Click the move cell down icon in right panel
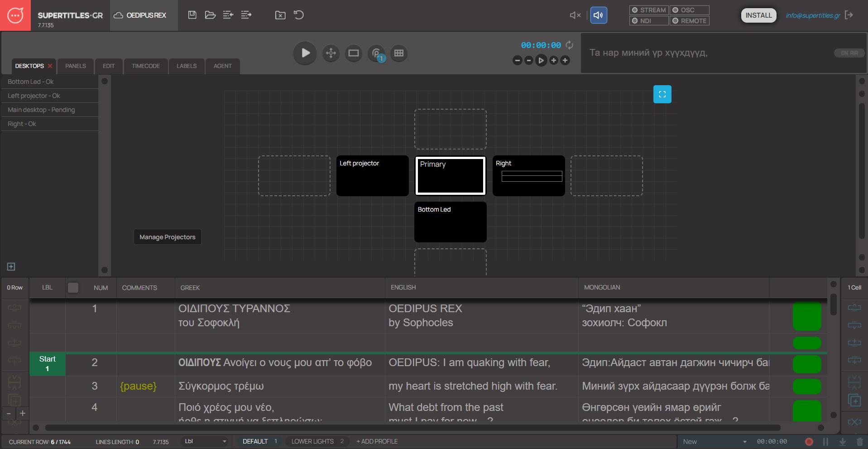Screen dimensions: 868x449 click(x=854, y=325)
